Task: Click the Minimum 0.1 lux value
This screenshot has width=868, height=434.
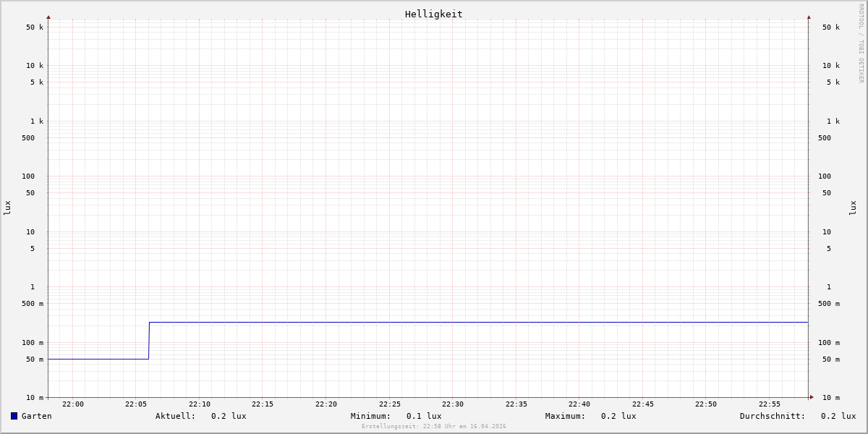Action: pos(424,416)
